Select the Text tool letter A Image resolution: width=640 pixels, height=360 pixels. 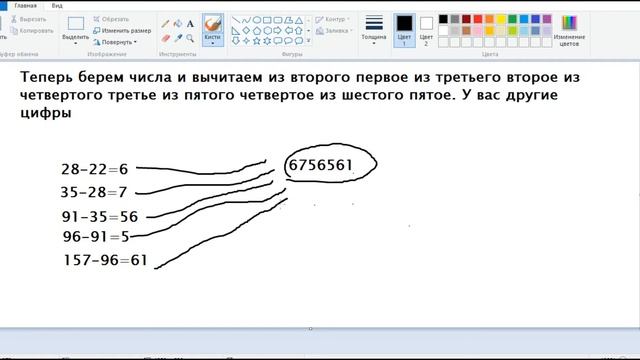190,24
